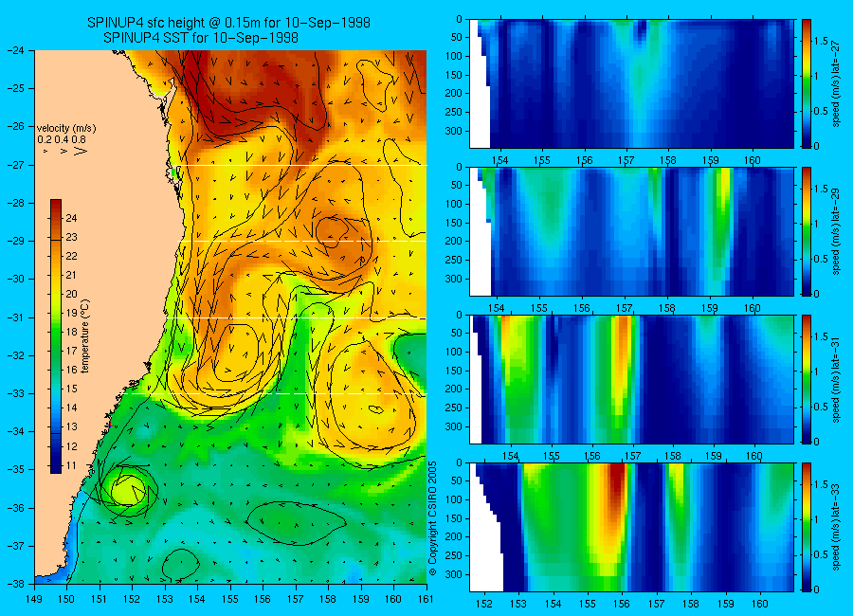Click the '11' tick on the temperature color bar

coord(71,465)
